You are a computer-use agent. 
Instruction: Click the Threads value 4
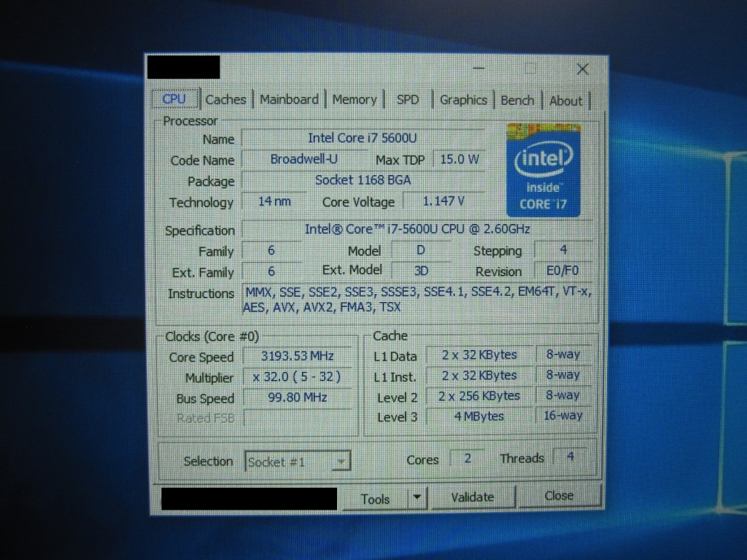(x=570, y=456)
